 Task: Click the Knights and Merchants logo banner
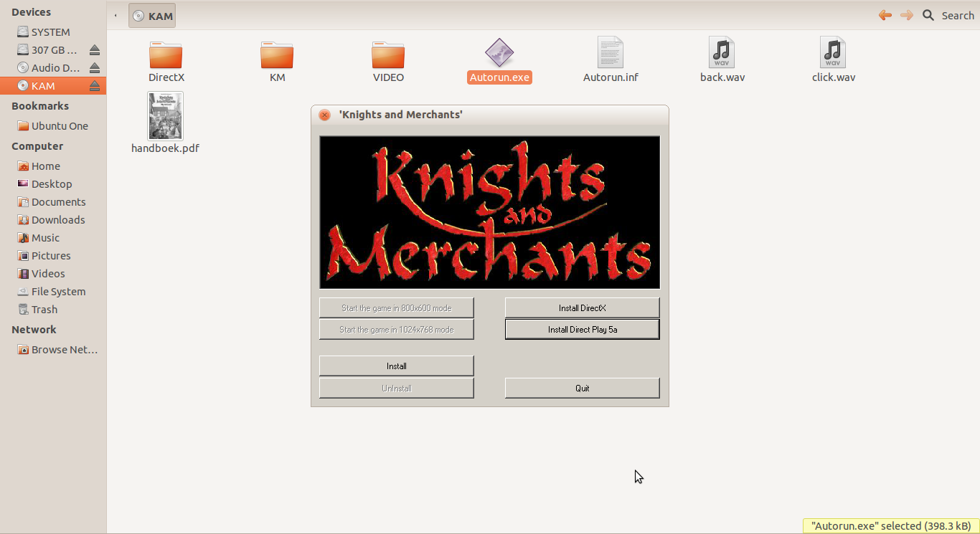pyautogui.click(x=489, y=212)
